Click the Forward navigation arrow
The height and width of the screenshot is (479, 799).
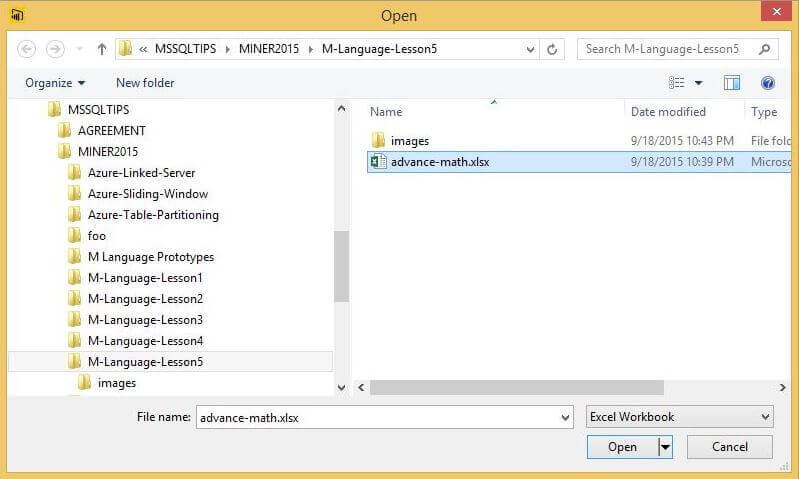pos(55,49)
